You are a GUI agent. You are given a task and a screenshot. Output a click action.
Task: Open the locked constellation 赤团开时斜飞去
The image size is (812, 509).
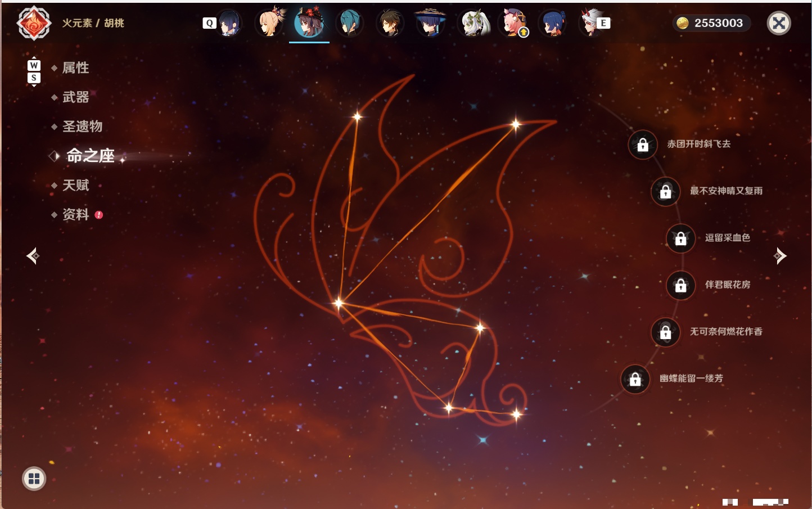643,145
